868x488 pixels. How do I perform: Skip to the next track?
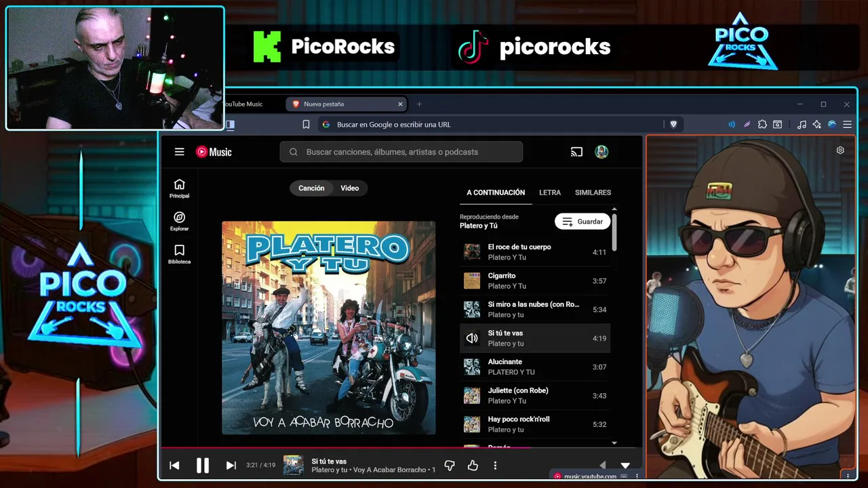[231, 466]
